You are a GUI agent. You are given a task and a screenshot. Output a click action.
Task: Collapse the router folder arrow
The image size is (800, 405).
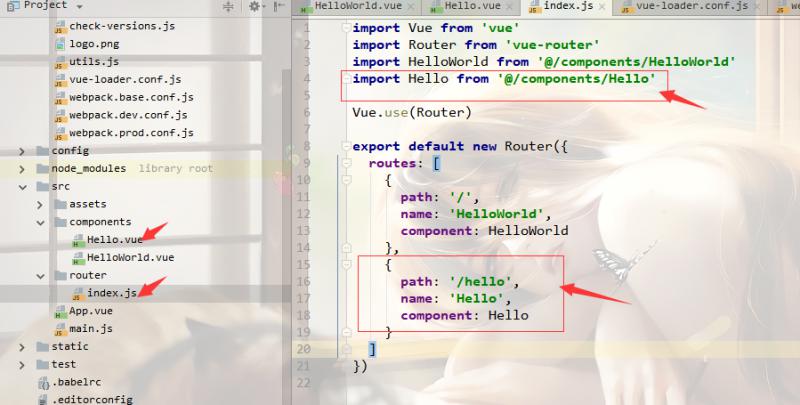[40, 276]
